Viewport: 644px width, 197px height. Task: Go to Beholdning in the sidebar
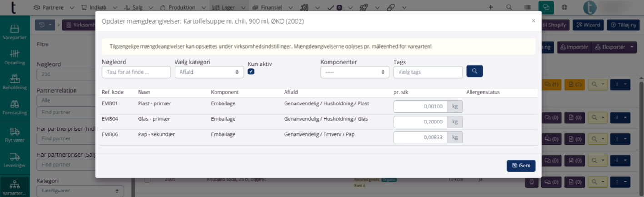(15, 82)
